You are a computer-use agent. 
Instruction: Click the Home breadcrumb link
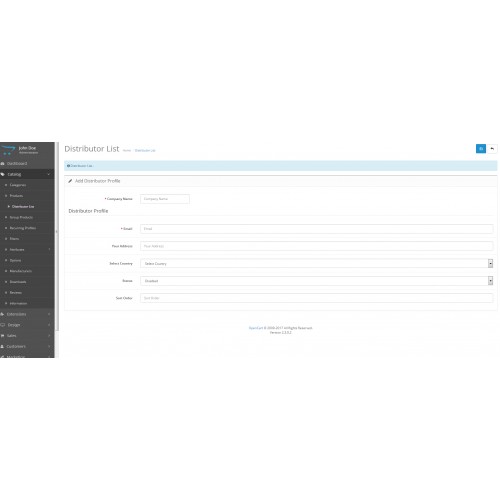[127, 151]
